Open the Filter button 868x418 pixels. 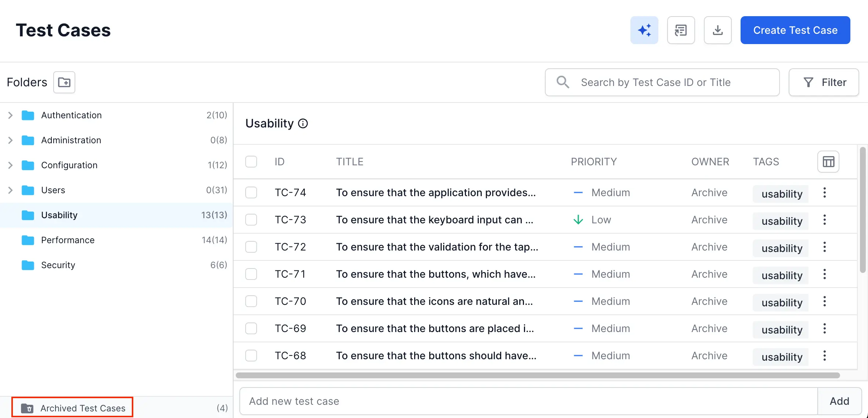click(x=824, y=82)
